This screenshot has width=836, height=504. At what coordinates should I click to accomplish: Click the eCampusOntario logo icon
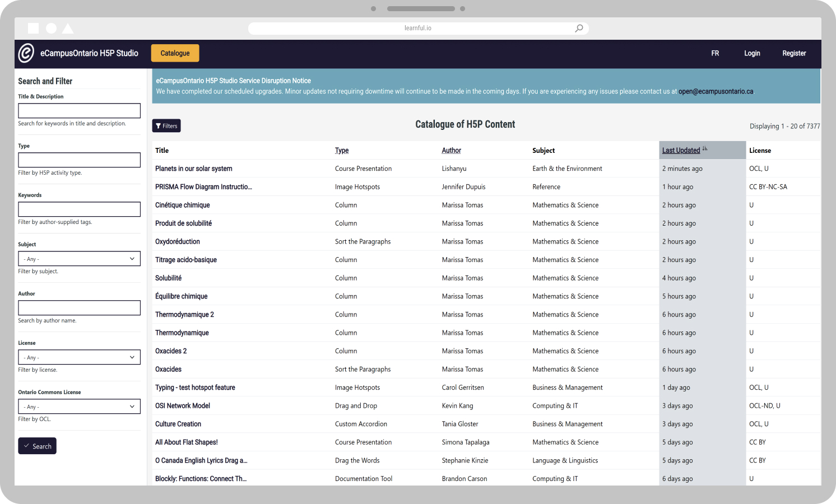point(26,53)
